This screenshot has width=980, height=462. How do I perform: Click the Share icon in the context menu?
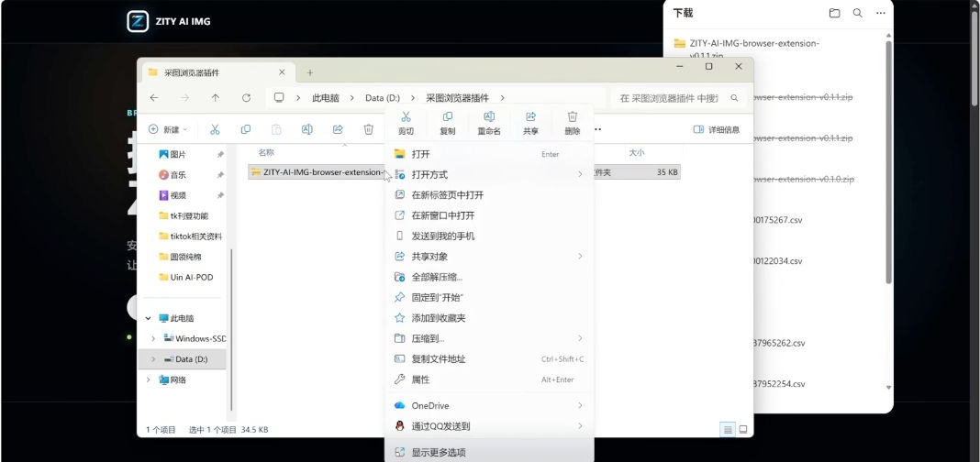pos(531,116)
